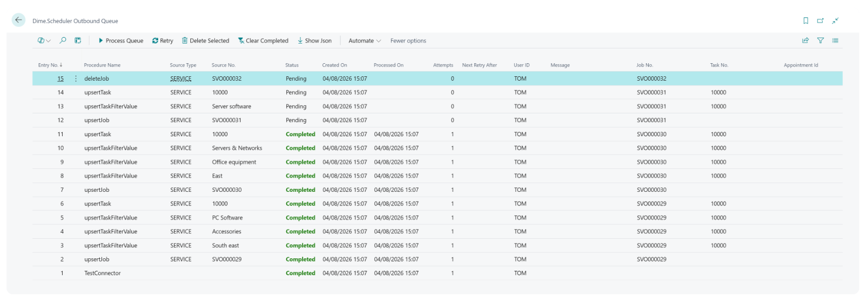Click the TestConnector procedure cell

tap(103, 273)
